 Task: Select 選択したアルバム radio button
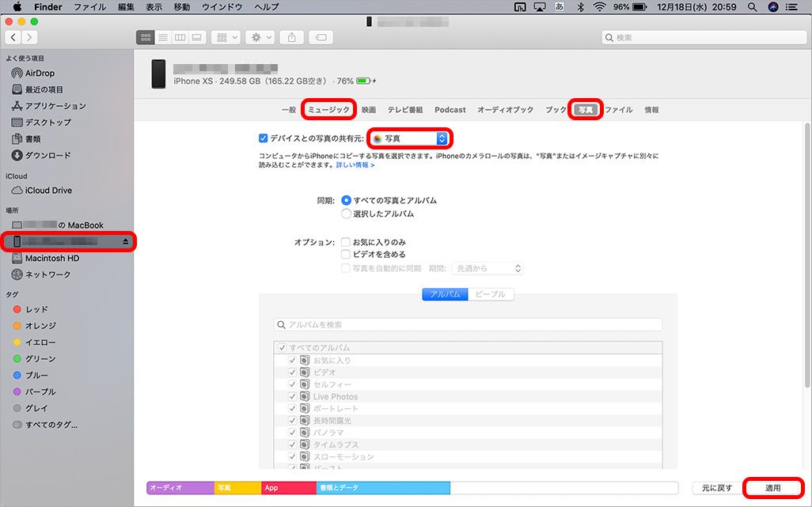pyautogui.click(x=346, y=214)
